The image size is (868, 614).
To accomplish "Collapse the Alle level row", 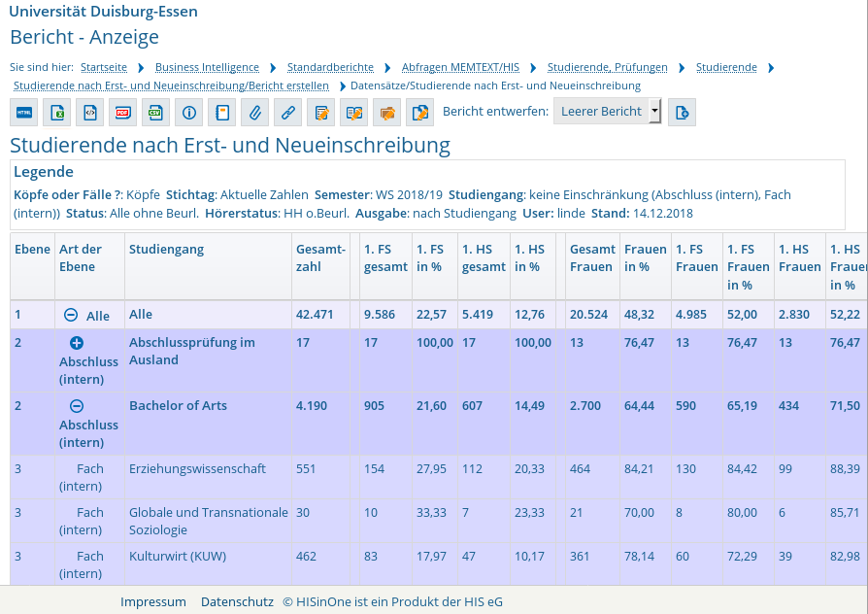I will coord(71,315).
